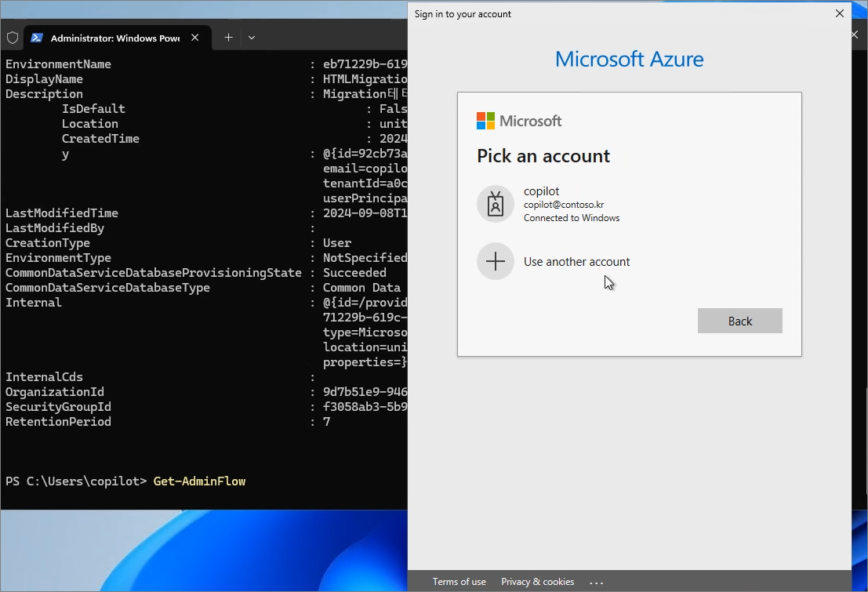Expand the terminal profile dropdown arrow
Screen dimensions: 868x592
pyautogui.click(x=252, y=38)
